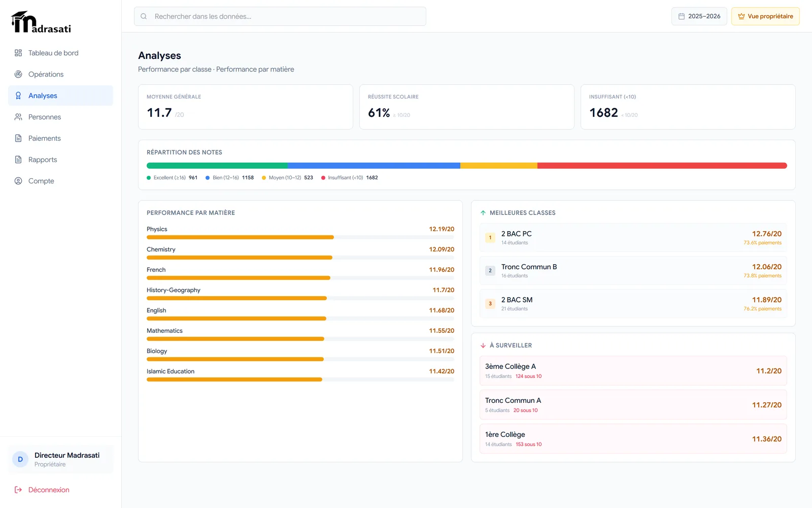Click the 73.6% paiements text
812x508 pixels.
coord(762,243)
